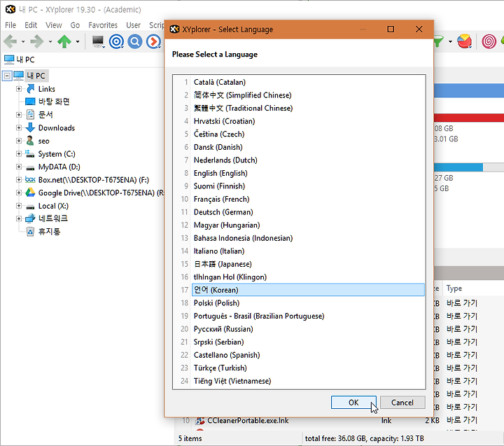Select Downloads folder in tree
This screenshot has width=504, height=446.
(x=57, y=128)
